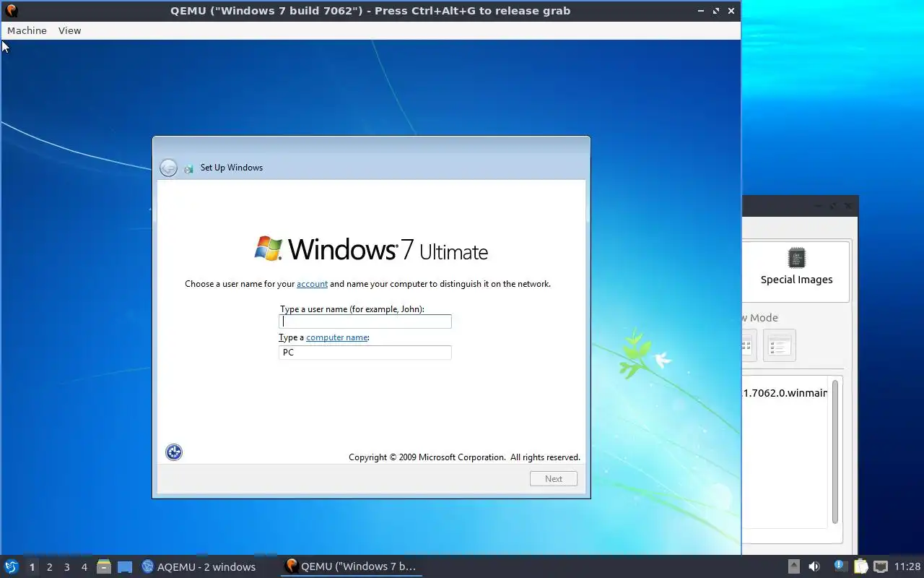Open the Lubuntu start menu bird icon

click(11, 566)
